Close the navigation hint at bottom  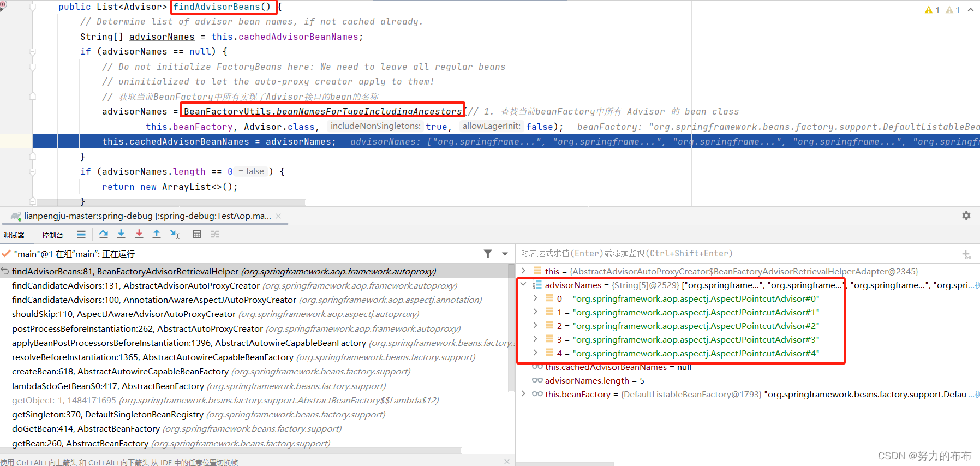coord(507,462)
